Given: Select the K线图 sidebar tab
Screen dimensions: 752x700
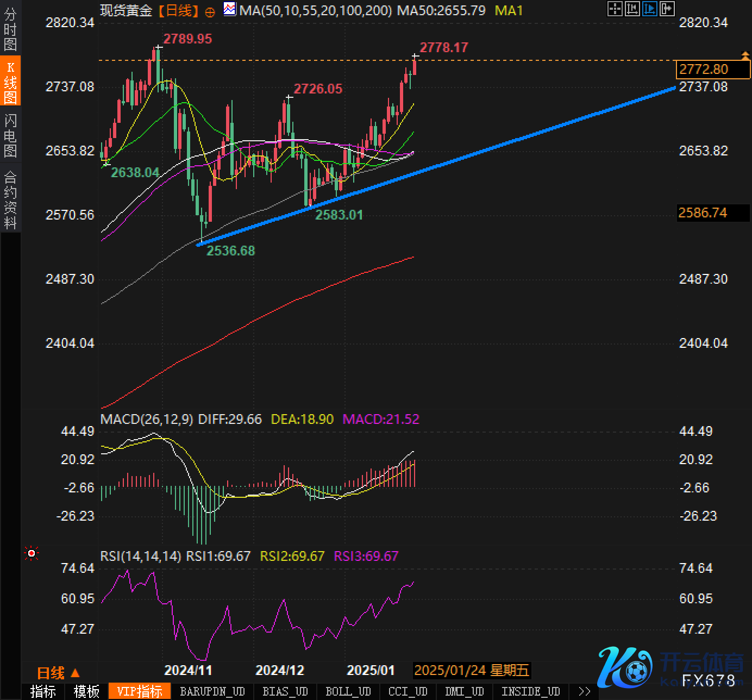Looking at the screenshot, I should click(10, 82).
